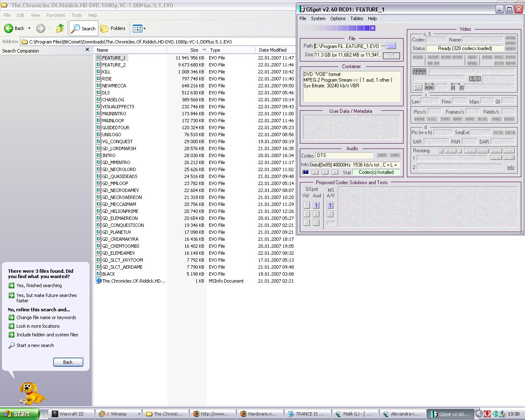525x420 pixels.
Task: Select audio stream 1 toggle
Action: tap(306, 172)
